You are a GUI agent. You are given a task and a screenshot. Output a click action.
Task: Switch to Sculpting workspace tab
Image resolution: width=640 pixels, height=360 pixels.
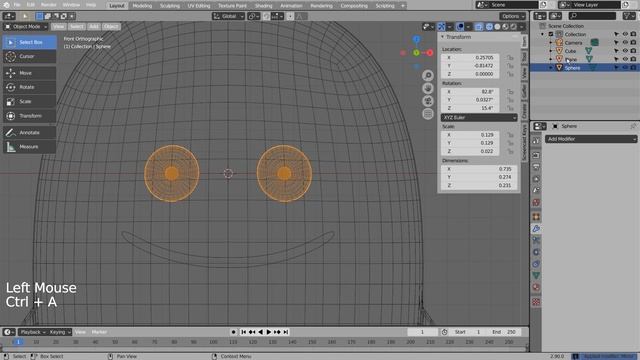[x=169, y=6]
